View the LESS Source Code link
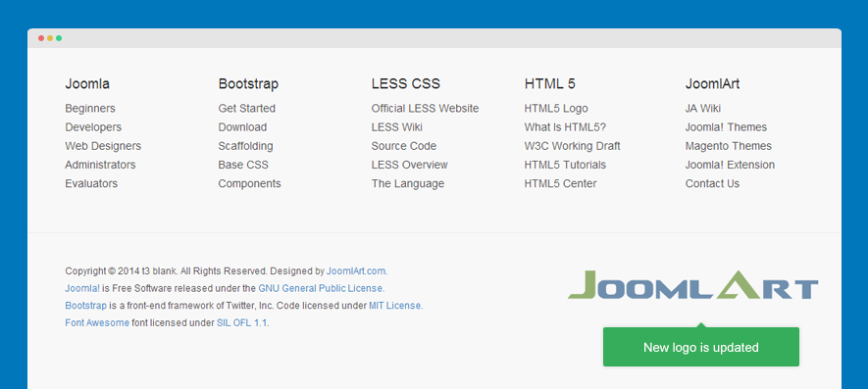 click(x=403, y=146)
